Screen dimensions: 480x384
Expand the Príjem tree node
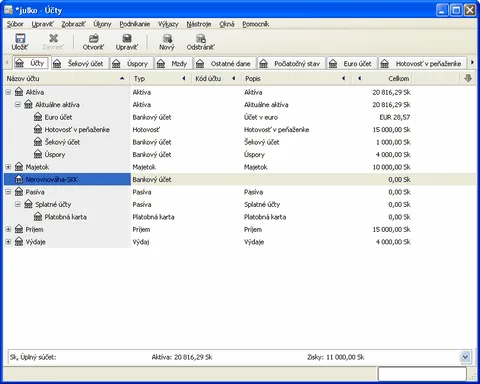[x=8, y=229]
